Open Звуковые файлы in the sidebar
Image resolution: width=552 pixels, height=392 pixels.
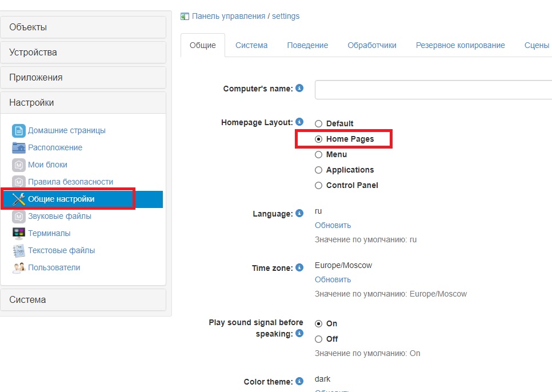[x=59, y=216]
